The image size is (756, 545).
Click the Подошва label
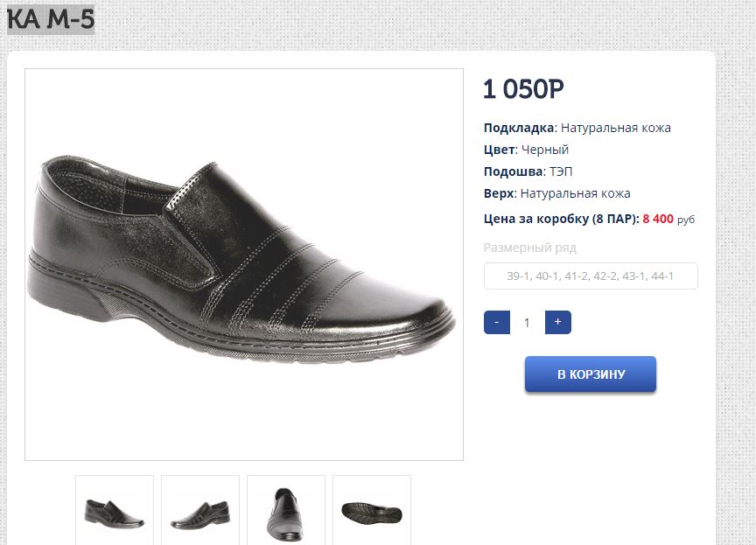[x=514, y=171]
